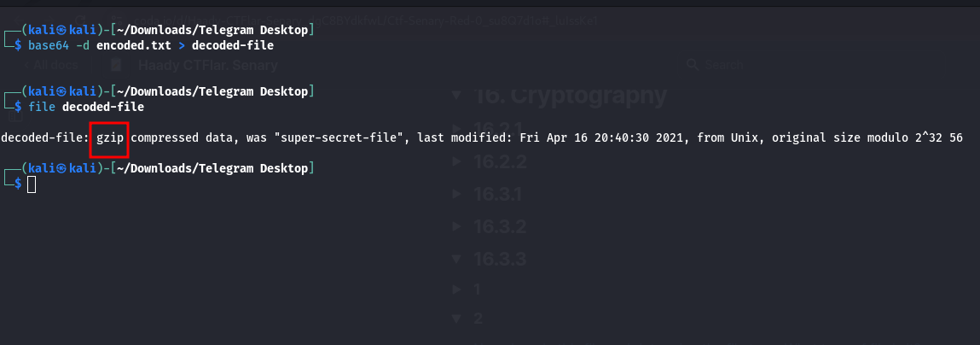This screenshot has height=345, width=980.
Task: Click document icon beside Haady CTFlar. Senary
Action: pos(116,64)
